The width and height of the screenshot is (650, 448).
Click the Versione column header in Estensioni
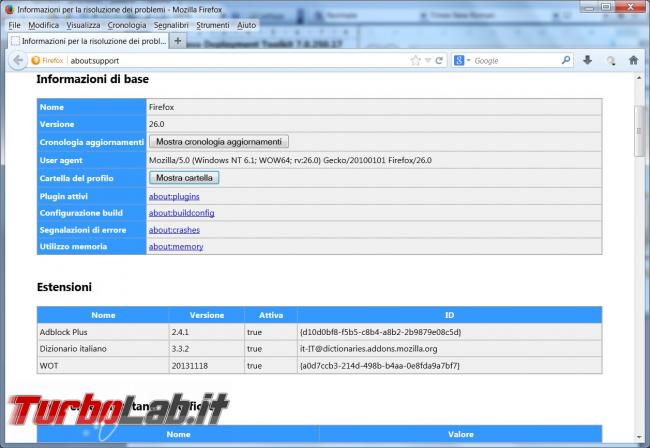click(206, 315)
